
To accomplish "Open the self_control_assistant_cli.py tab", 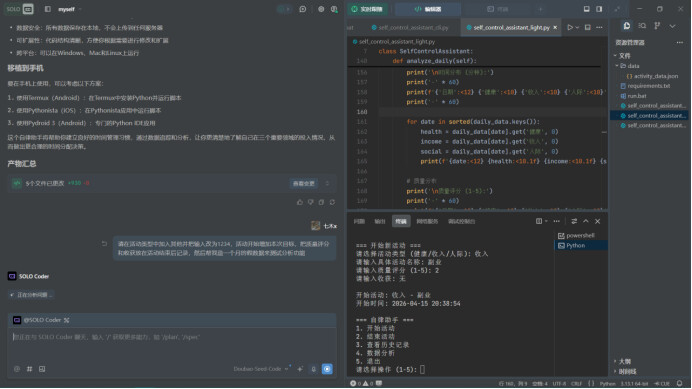I will (410, 27).
